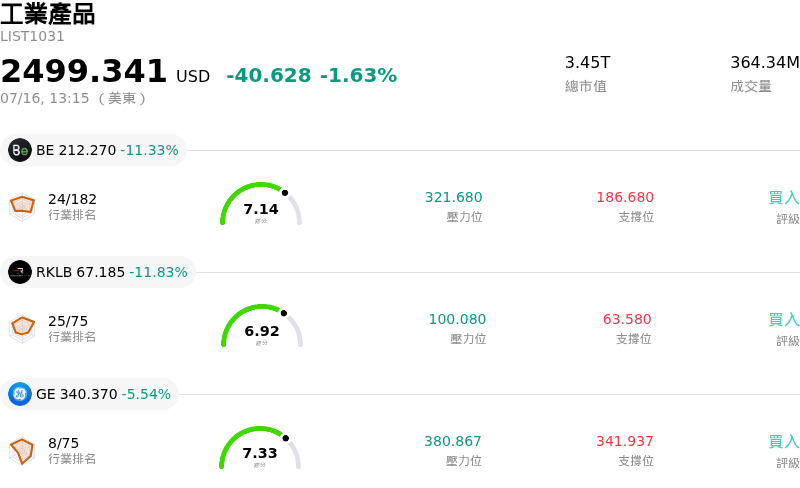Viewport: 800px width, 488px height.
Task: Open the radar chart icon beside 24/182
Action: click(x=22, y=207)
